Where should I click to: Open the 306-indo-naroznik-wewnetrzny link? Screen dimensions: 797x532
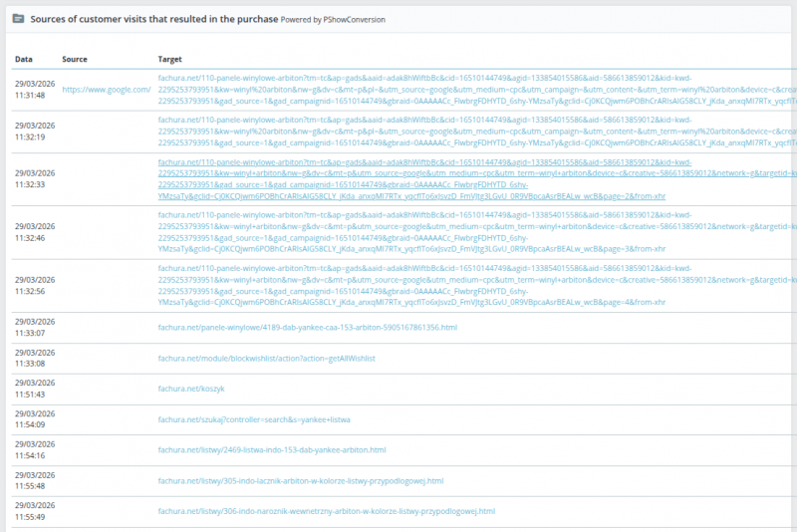pyautogui.click(x=326, y=511)
